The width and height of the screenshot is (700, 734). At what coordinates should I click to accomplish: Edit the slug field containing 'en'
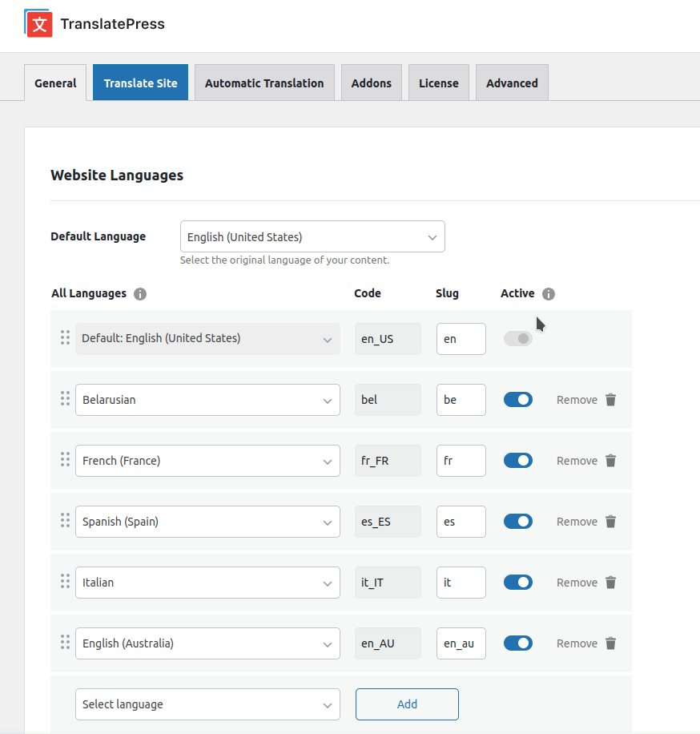461,339
